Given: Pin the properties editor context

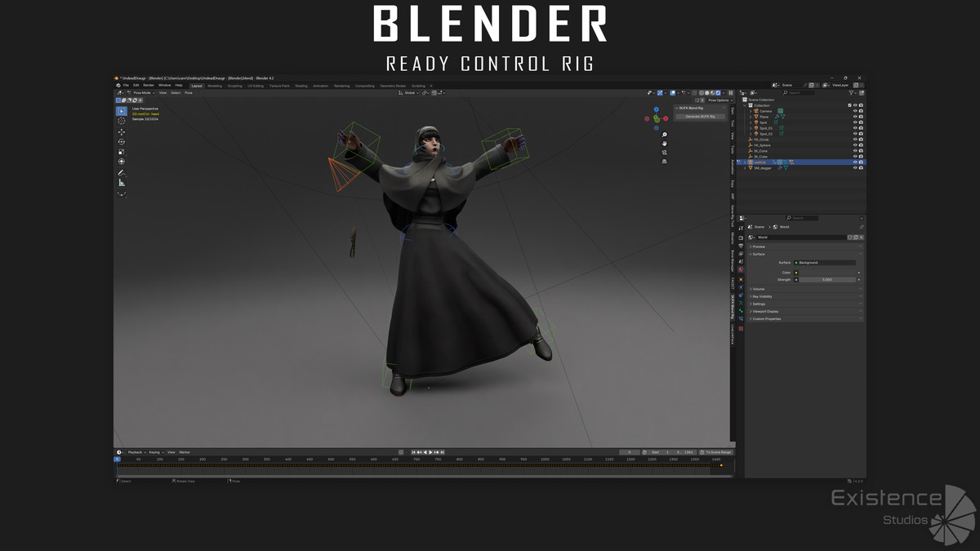Looking at the screenshot, I should tap(862, 227).
